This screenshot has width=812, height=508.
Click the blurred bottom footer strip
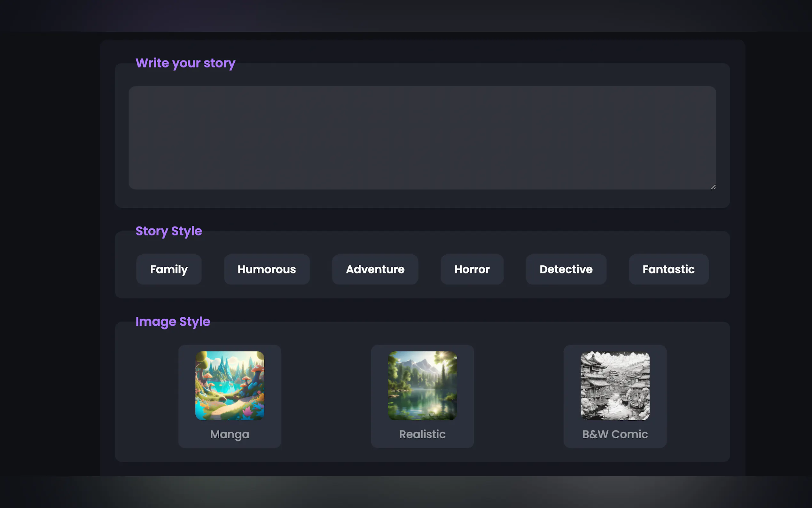coord(406,492)
